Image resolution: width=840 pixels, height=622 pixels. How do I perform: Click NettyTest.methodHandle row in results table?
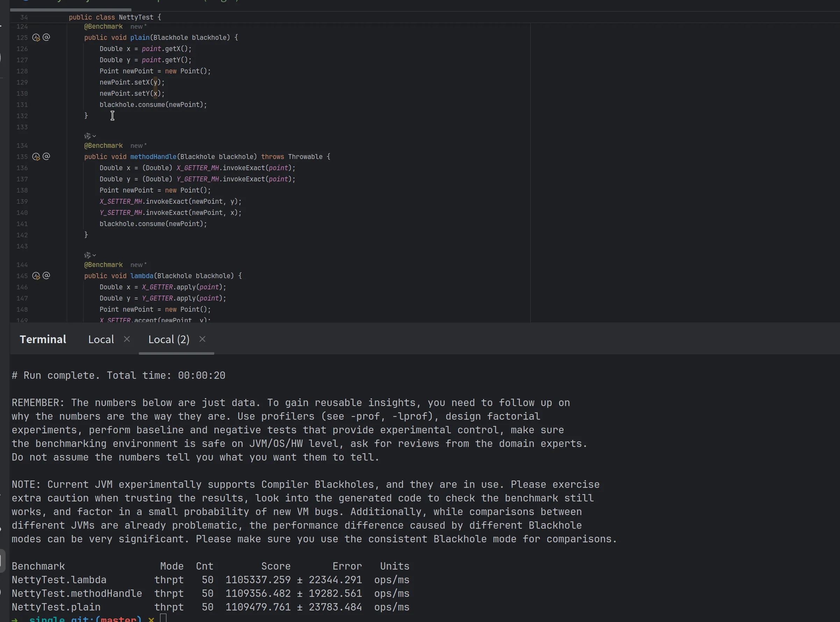point(210,593)
